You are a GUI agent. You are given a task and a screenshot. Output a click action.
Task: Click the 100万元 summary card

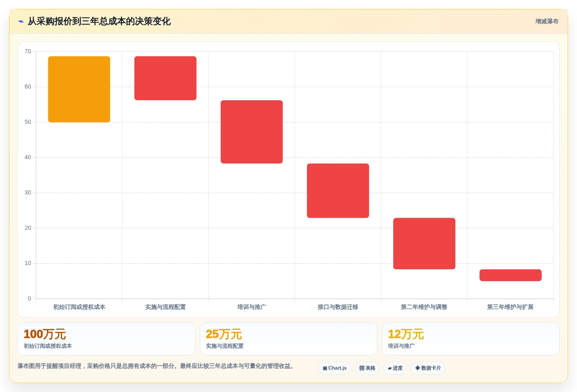coord(106,339)
